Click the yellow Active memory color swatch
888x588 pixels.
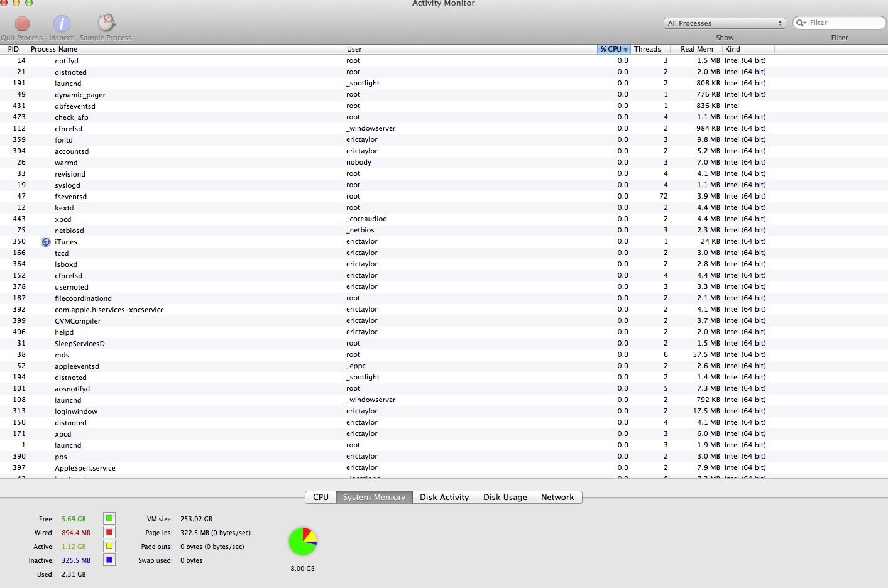tap(109, 547)
